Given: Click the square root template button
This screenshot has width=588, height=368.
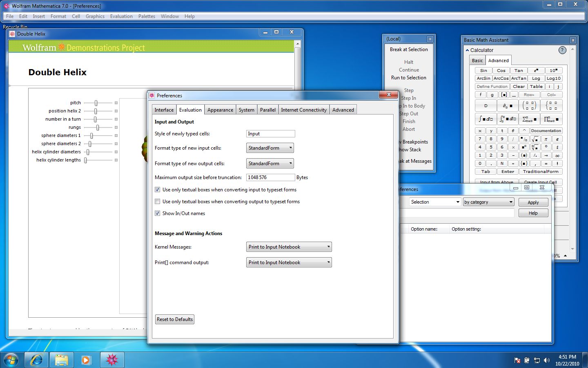Looking at the screenshot, I should point(535,139).
